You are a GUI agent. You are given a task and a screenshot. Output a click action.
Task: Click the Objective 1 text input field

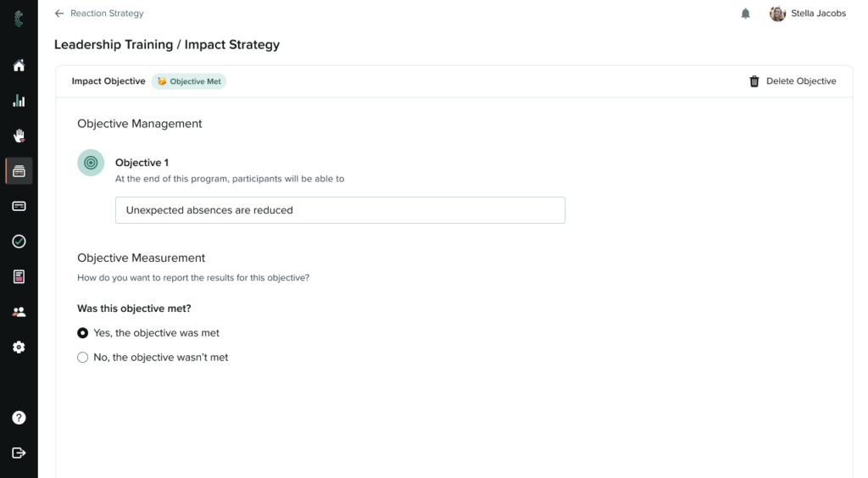pos(340,210)
